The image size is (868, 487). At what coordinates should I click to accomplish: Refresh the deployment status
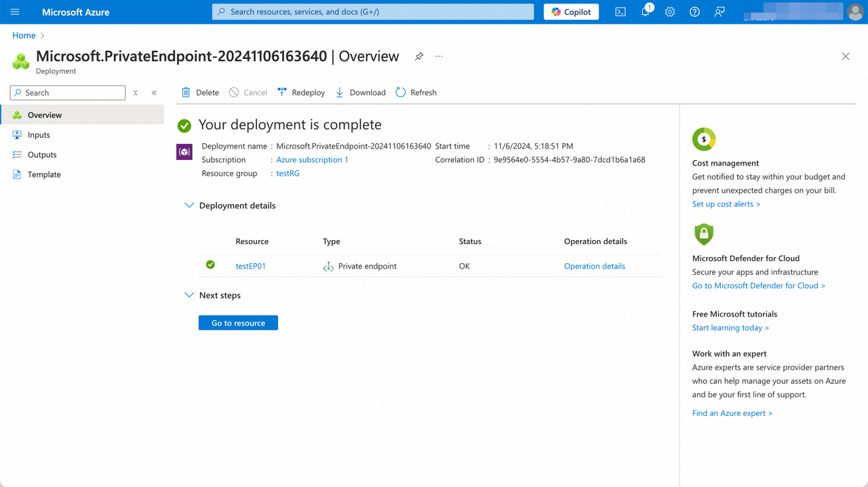416,92
